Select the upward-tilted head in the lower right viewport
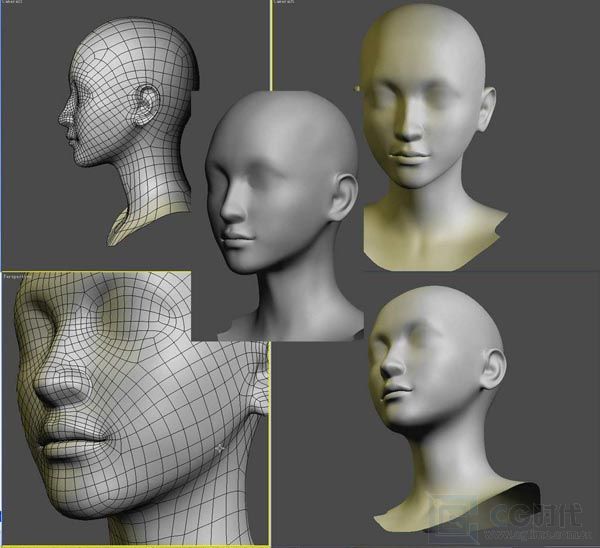The image size is (600, 548). point(455,409)
